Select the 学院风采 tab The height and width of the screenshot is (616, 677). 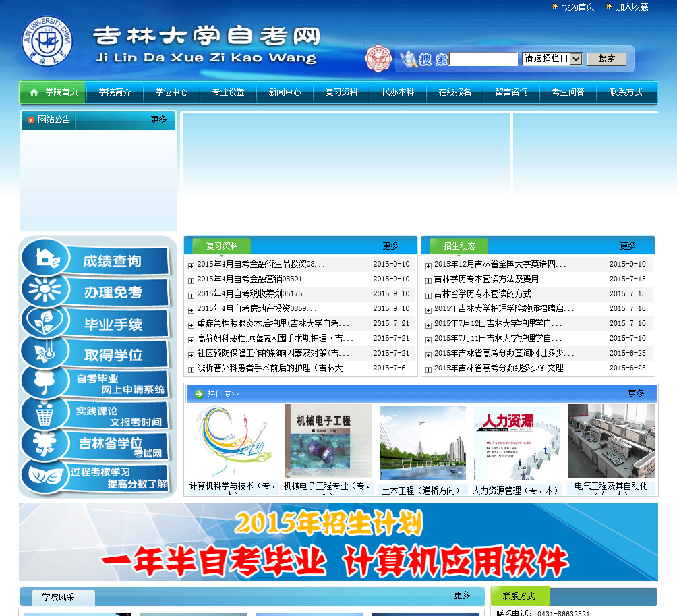pyautogui.click(x=63, y=597)
